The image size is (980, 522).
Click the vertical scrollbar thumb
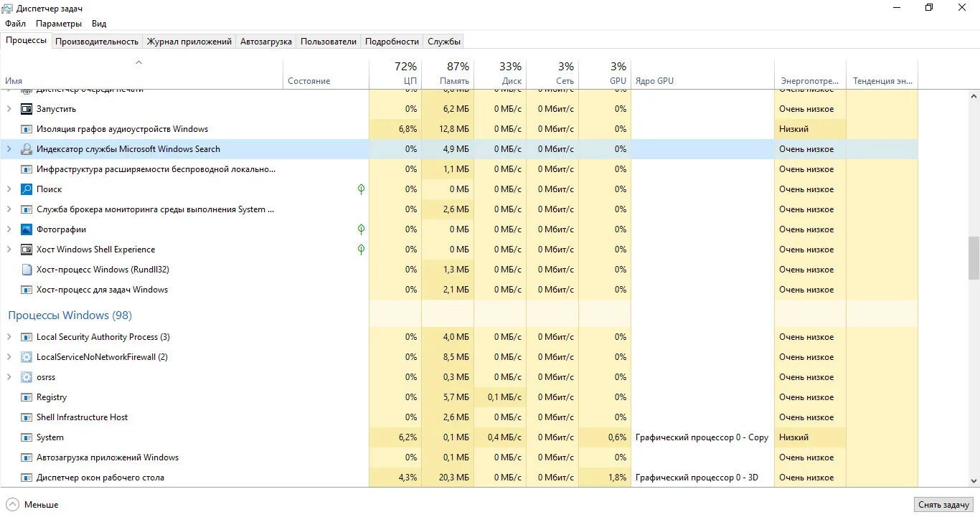click(x=974, y=258)
